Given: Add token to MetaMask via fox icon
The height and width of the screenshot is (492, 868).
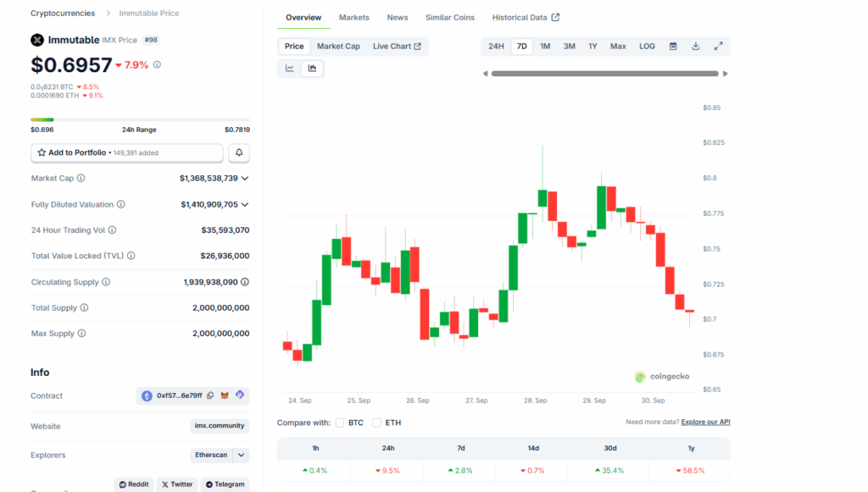Looking at the screenshot, I should point(224,395).
